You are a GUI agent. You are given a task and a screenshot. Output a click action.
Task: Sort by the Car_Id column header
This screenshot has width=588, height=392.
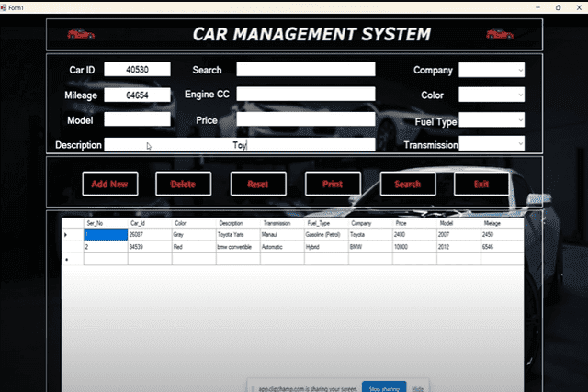(150, 223)
